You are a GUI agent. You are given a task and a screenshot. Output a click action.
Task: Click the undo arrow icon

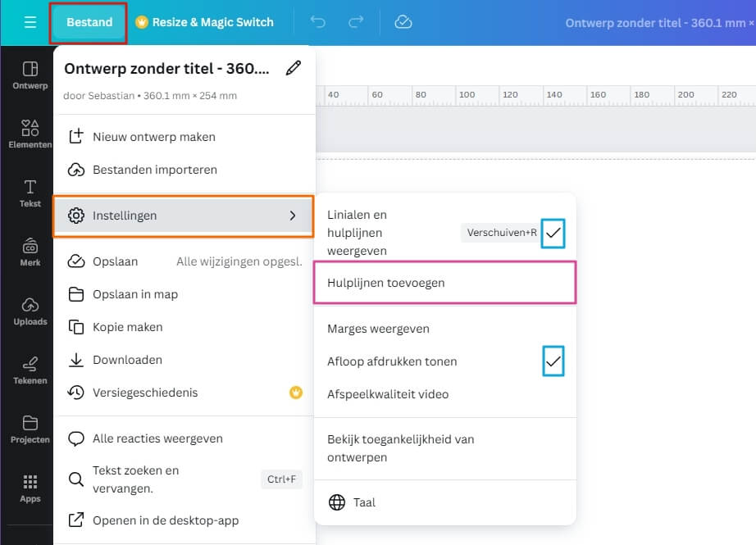(317, 22)
